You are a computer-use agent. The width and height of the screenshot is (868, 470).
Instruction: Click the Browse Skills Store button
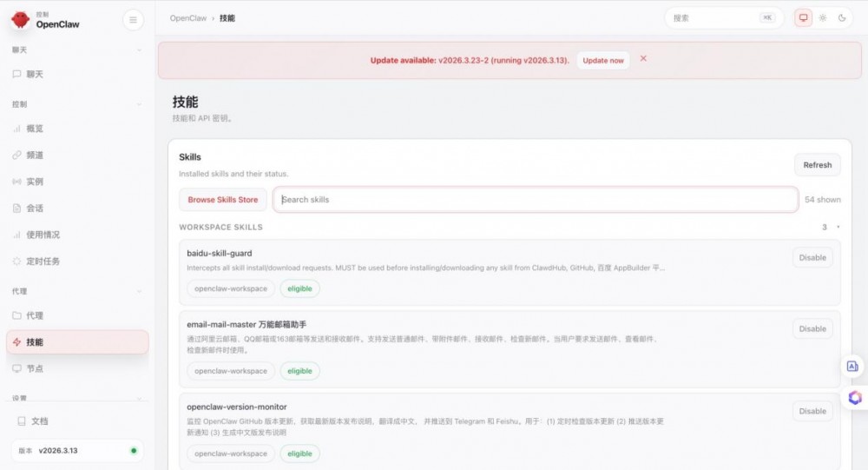[223, 200]
